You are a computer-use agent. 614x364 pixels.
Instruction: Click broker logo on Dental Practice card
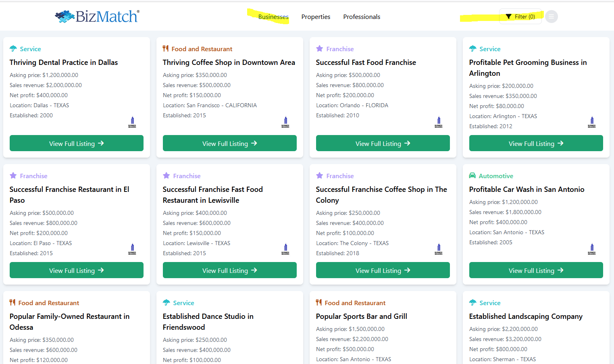point(132,122)
